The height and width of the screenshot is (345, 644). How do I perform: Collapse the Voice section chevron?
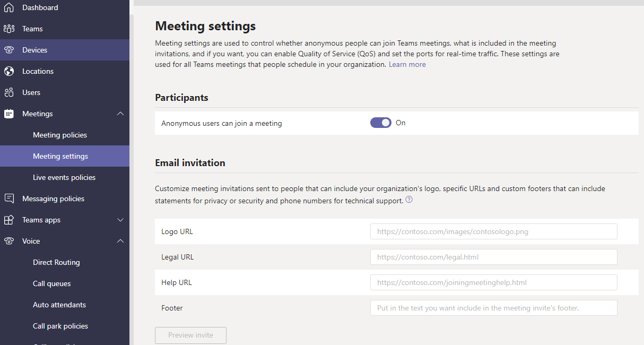(x=120, y=241)
